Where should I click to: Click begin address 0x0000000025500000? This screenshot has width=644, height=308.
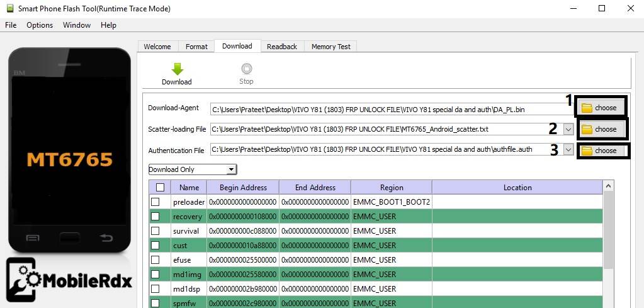click(x=243, y=260)
